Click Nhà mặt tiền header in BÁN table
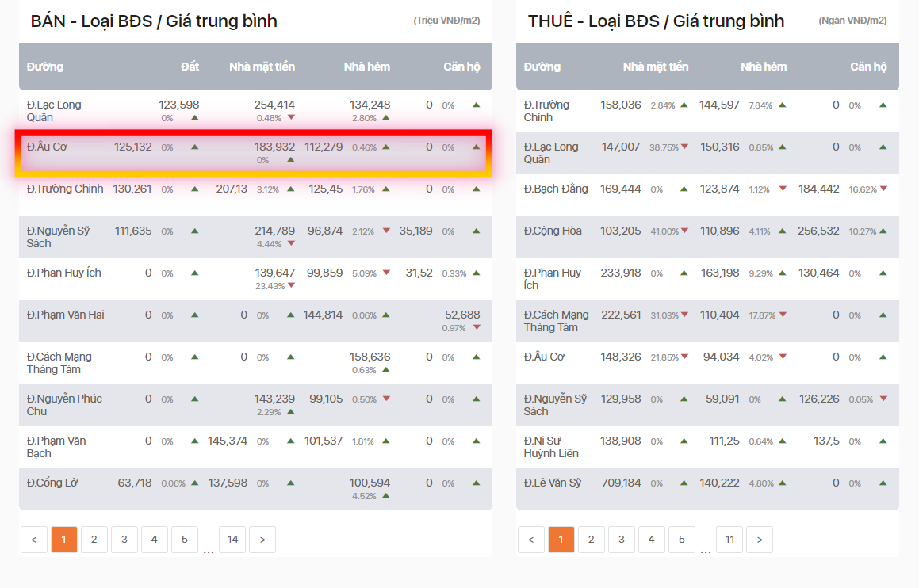The image size is (919, 588). click(262, 67)
